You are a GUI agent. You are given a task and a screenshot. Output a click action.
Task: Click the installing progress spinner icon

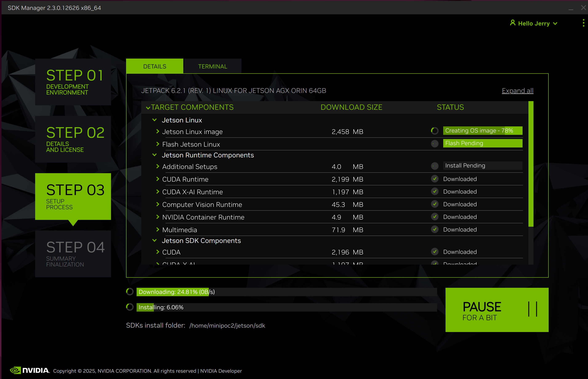(130, 307)
